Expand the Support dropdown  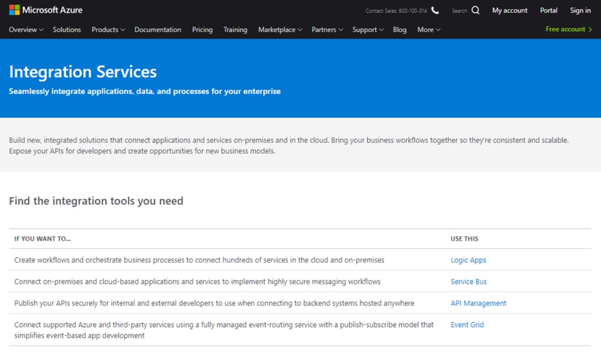coord(368,29)
